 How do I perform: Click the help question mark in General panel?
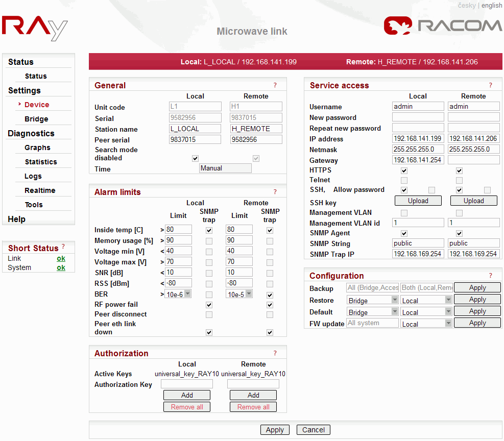coord(275,86)
